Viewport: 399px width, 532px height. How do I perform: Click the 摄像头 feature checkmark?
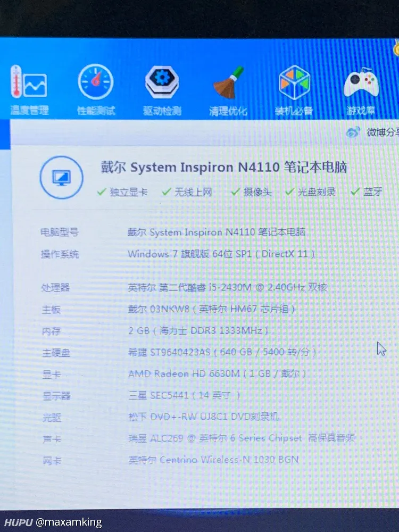pos(236,192)
